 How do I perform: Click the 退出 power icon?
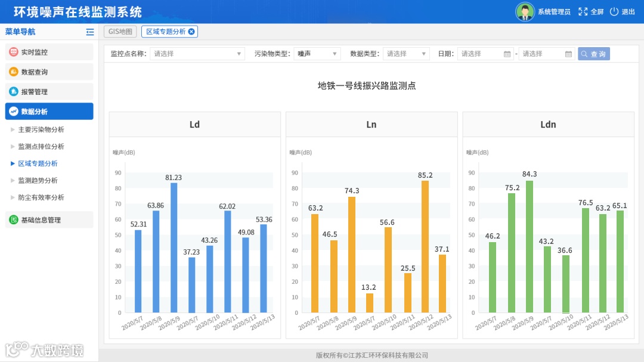(x=614, y=11)
